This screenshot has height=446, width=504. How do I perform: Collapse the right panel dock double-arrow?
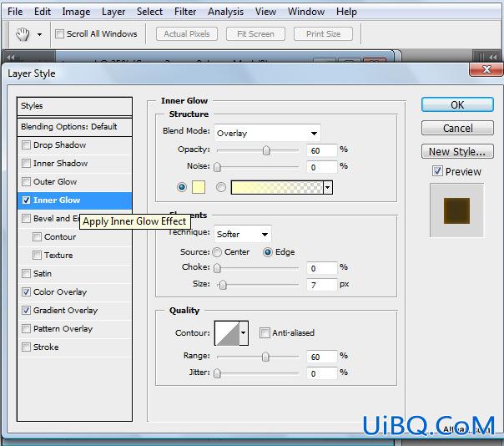point(493,57)
